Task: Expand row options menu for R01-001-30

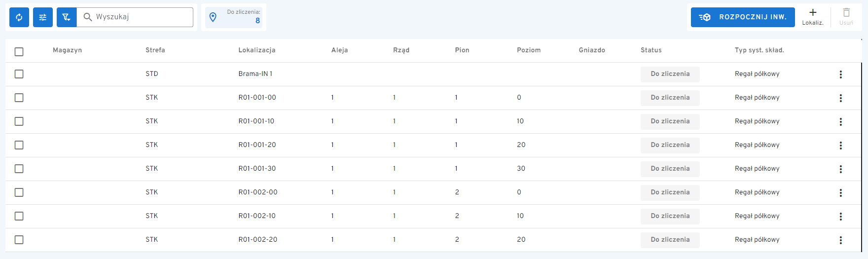Action: (x=840, y=169)
